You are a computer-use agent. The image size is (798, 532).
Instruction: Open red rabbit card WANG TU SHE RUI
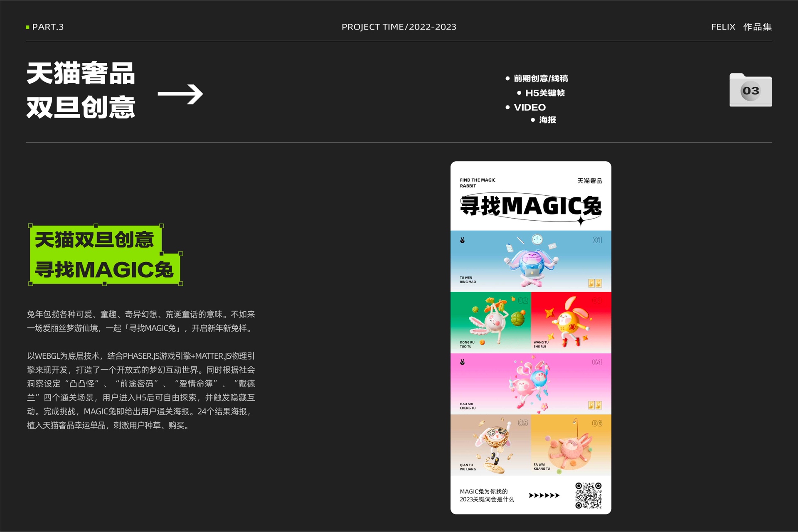(571, 322)
